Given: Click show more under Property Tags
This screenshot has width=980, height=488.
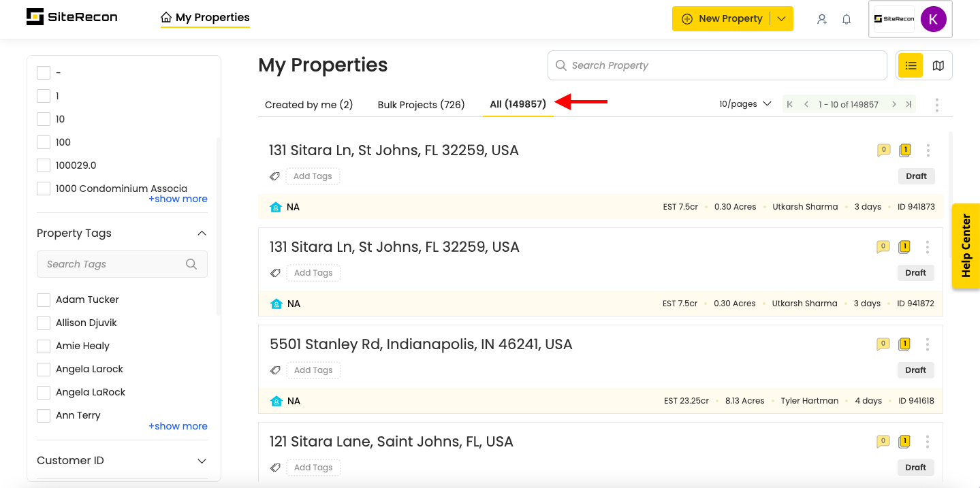Looking at the screenshot, I should 178,426.
